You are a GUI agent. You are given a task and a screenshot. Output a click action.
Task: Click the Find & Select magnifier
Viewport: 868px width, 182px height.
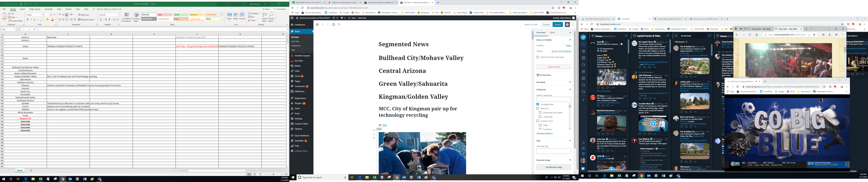click(271, 17)
